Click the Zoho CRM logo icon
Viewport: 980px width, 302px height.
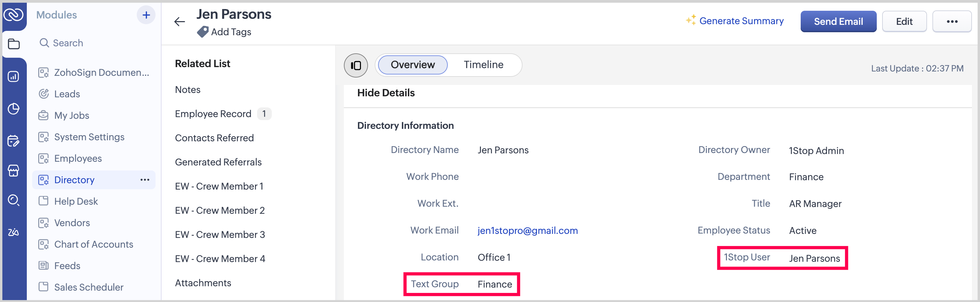[x=14, y=15]
